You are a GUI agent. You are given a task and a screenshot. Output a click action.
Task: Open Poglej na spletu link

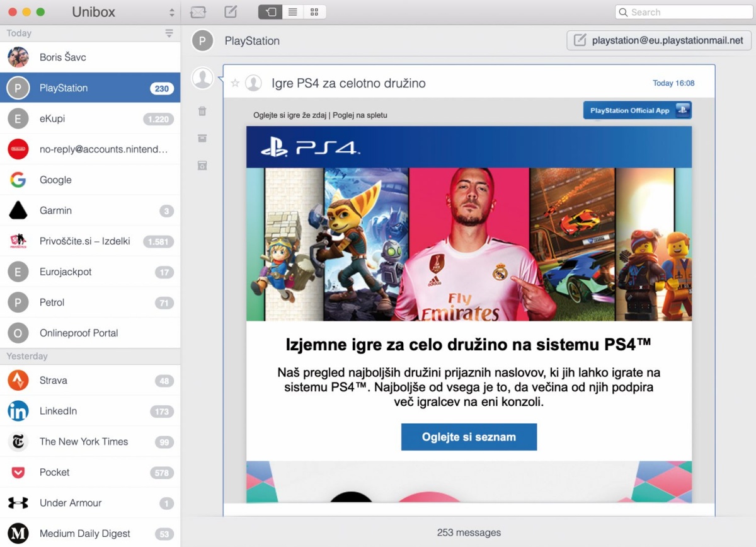pyautogui.click(x=360, y=115)
